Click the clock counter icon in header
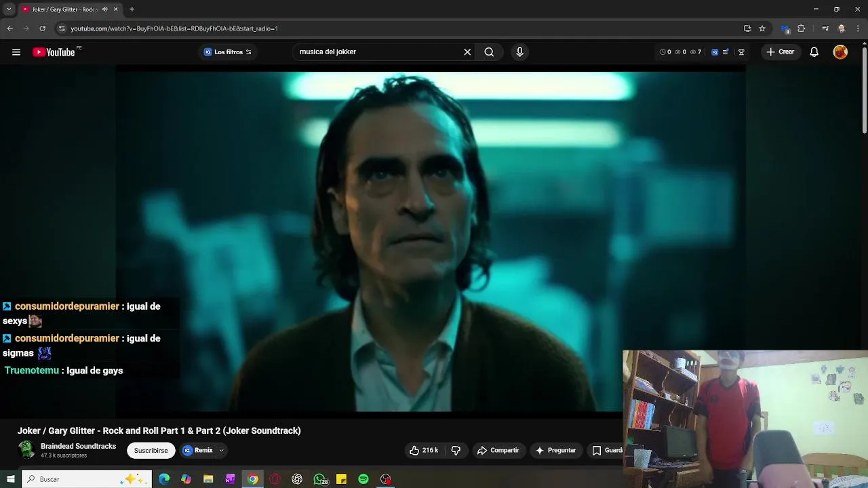 (663, 52)
